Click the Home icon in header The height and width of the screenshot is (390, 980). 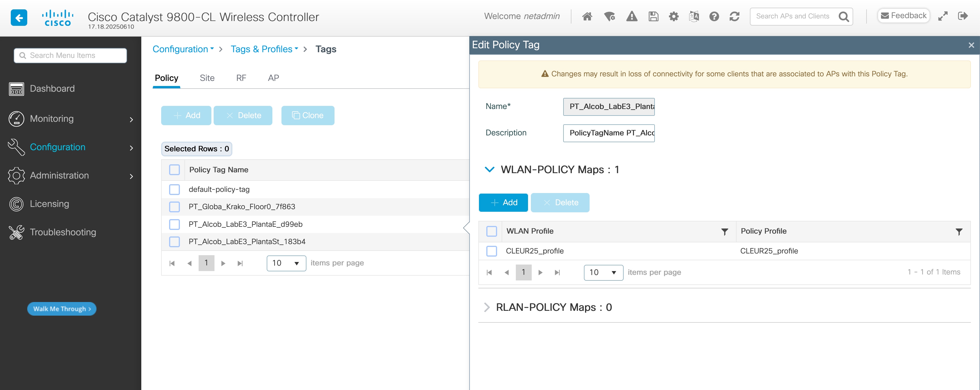click(587, 16)
